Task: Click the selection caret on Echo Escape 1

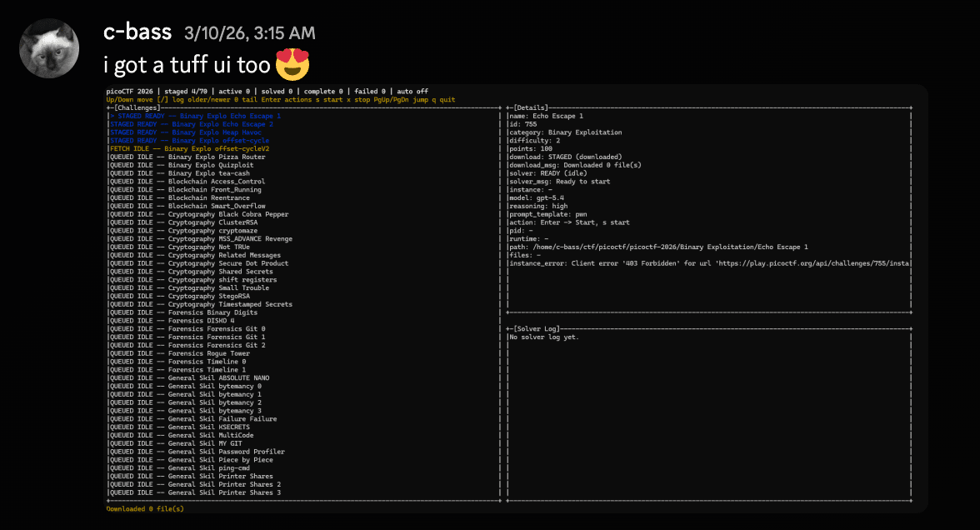Action: point(112,115)
